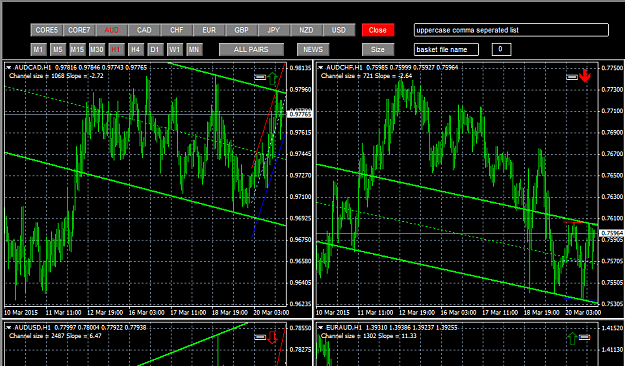Click 1.41520 on EURAUD price scale

(x=612, y=328)
